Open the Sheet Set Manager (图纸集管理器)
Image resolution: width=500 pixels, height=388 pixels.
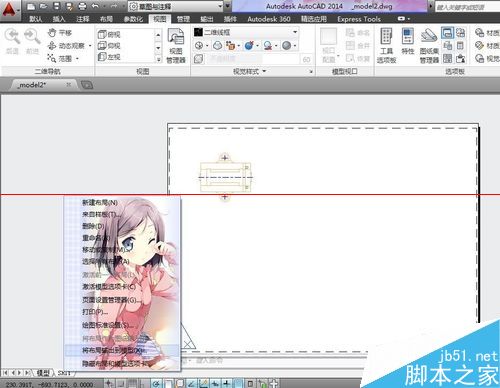click(x=429, y=46)
